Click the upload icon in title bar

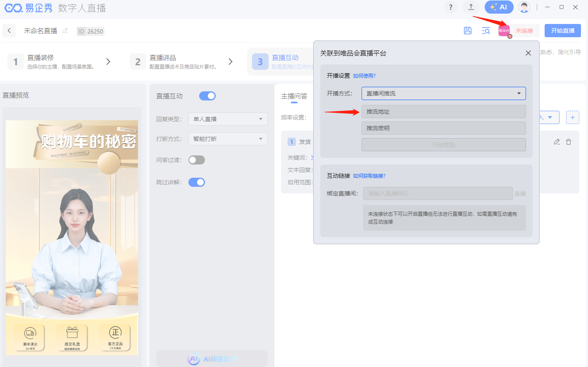point(471,7)
